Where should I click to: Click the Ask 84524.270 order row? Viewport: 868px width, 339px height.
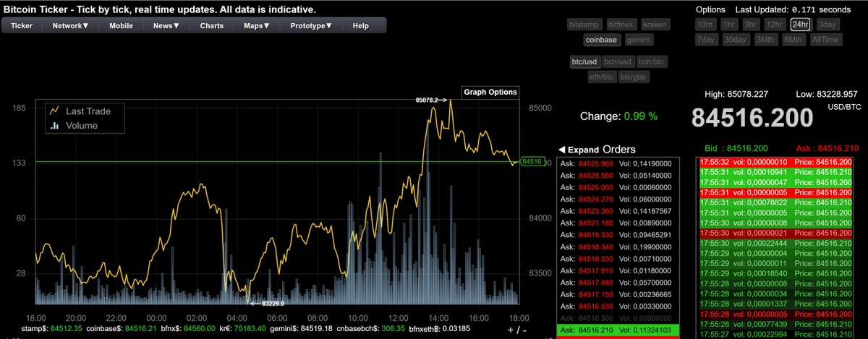[x=619, y=199]
